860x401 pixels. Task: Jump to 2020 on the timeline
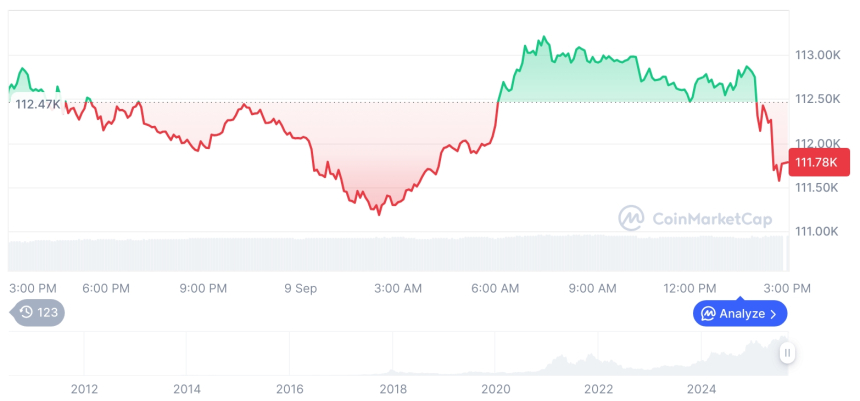(496, 388)
